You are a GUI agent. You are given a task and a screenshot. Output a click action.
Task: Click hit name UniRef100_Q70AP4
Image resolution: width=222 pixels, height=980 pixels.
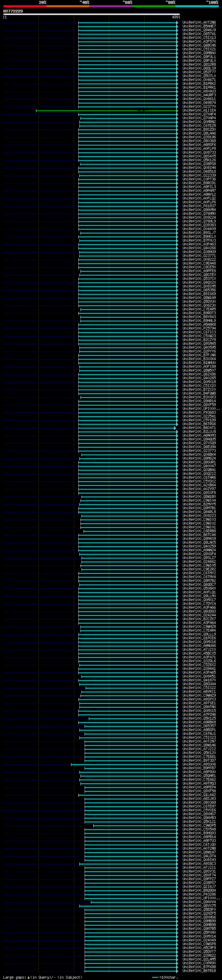199,118
